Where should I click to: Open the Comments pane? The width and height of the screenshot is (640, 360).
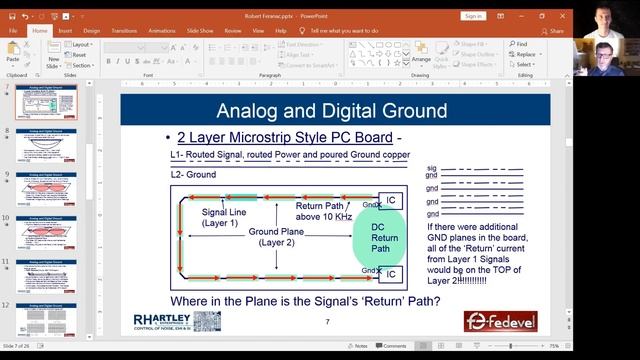click(x=391, y=346)
